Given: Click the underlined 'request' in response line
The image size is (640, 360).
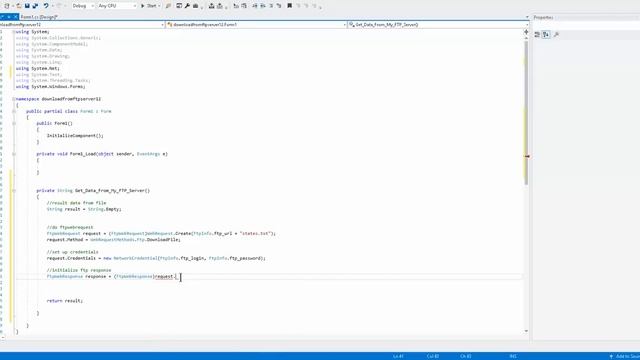Looking at the screenshot, I should (164, 276).
